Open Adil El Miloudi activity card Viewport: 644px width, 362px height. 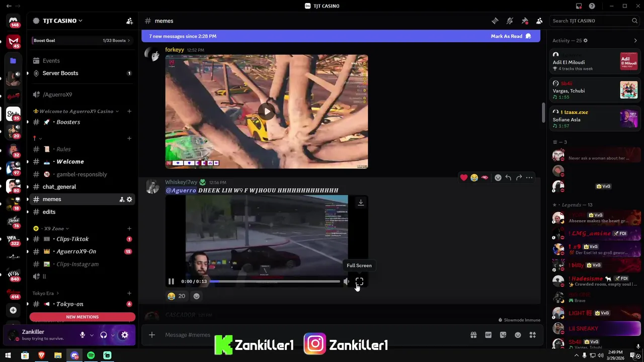[595, 61]
